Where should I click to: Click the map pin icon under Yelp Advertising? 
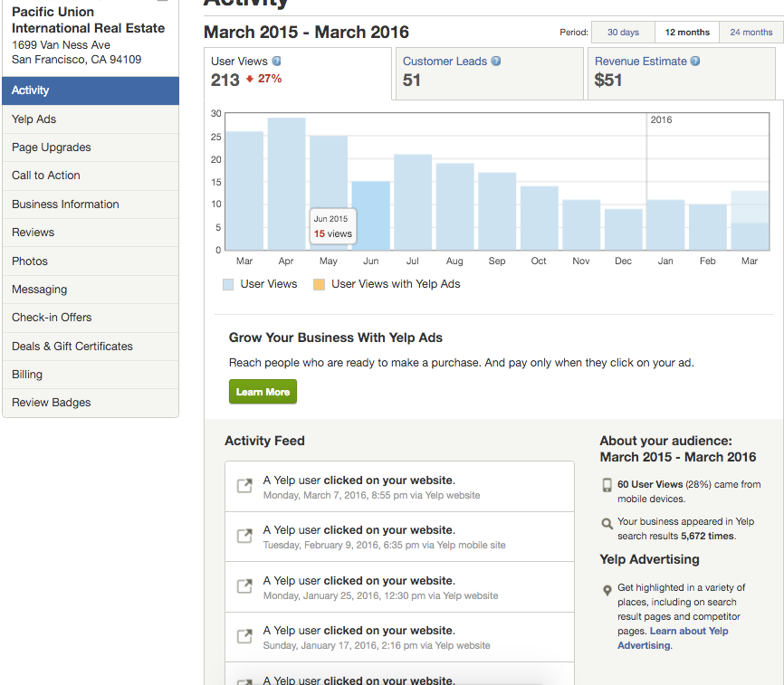pyautogui.click(x=607, y=590)
